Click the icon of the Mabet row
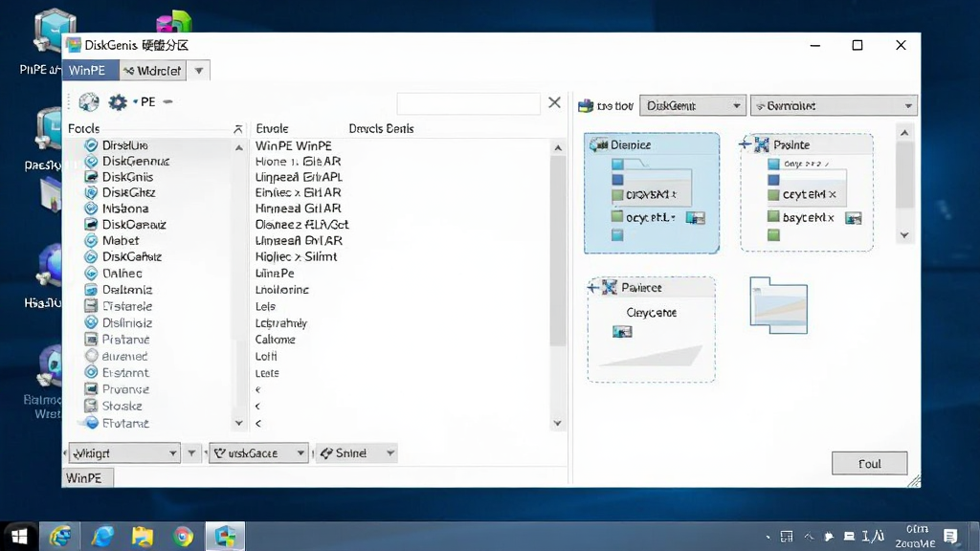980x551 pixels. (x=91, y=240)
